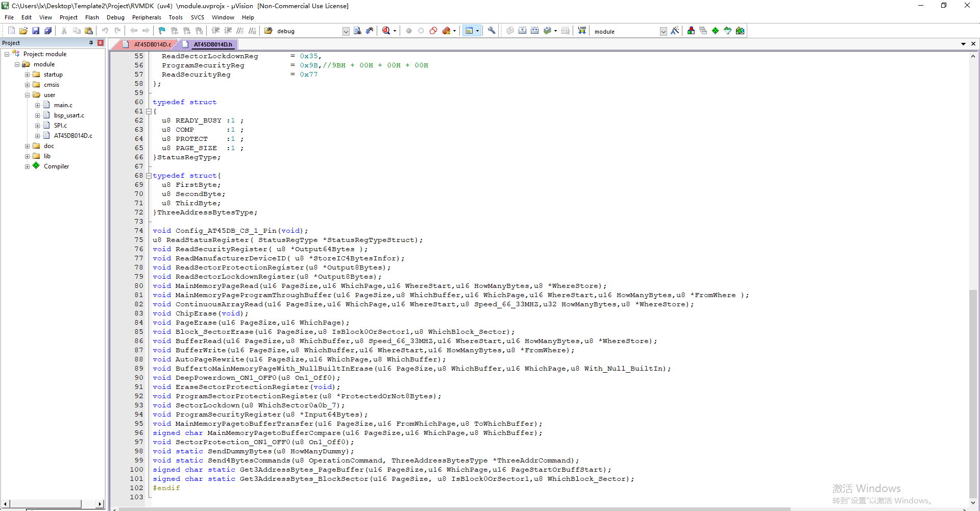Click the Open file folder icon
Screen dimensions: 980x511
pos(23,31)
